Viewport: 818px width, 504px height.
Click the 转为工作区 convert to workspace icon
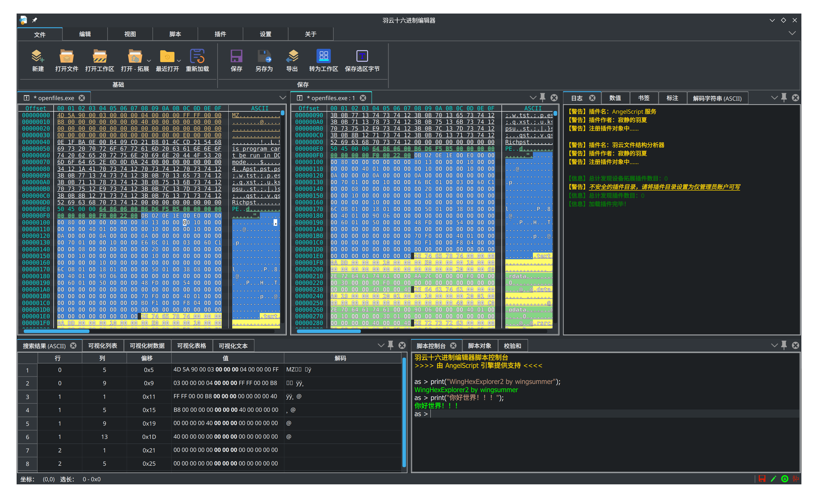(323, 56)
